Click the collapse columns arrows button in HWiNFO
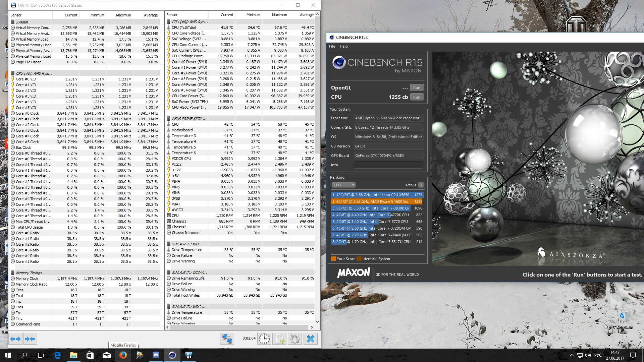The image size is (644, 362). point(30,339)
